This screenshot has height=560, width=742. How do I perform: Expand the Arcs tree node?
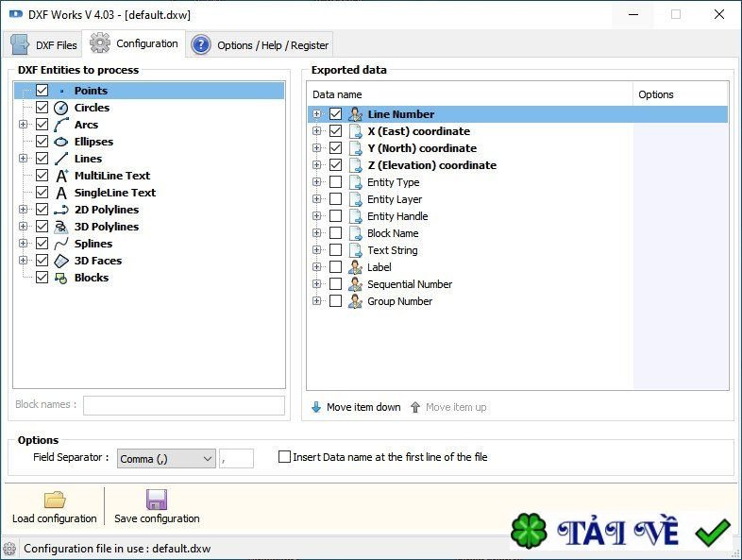pyautogui.click(x=23, y=125)
